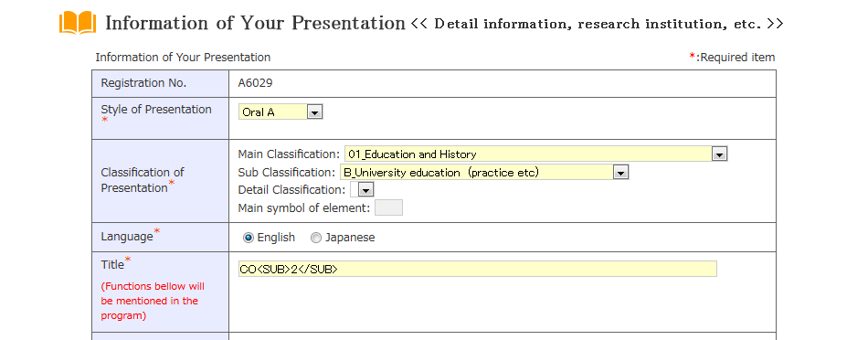Screen dimensions: 868x340
Task: Click the Main symbol of element field
Action: [x=388, y=207]
